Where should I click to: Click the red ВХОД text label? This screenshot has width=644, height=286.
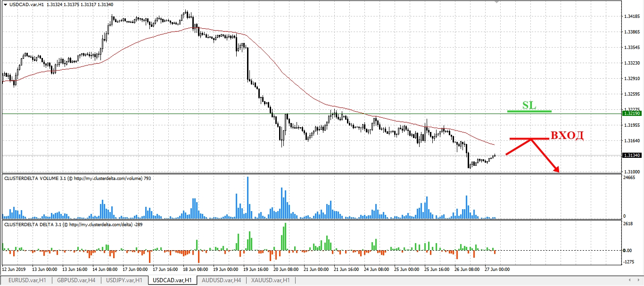coord(567,136)
